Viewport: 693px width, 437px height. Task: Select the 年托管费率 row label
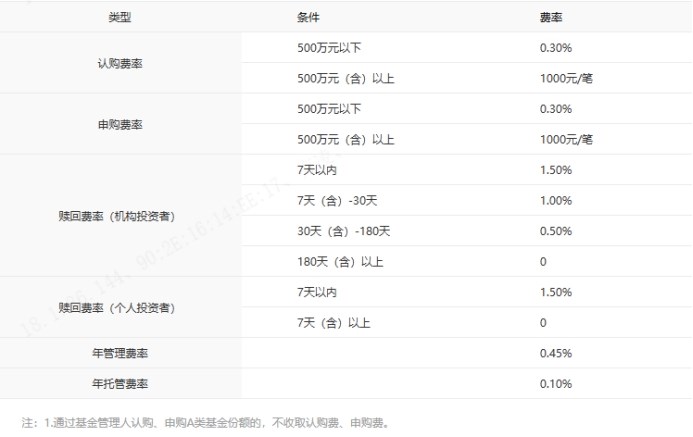coord(119,384)
